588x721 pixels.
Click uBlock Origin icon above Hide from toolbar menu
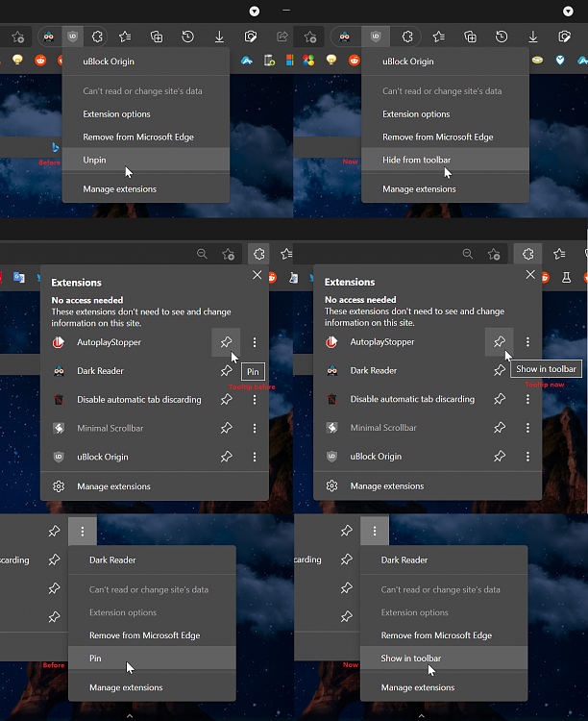click(x=376, y=37)
